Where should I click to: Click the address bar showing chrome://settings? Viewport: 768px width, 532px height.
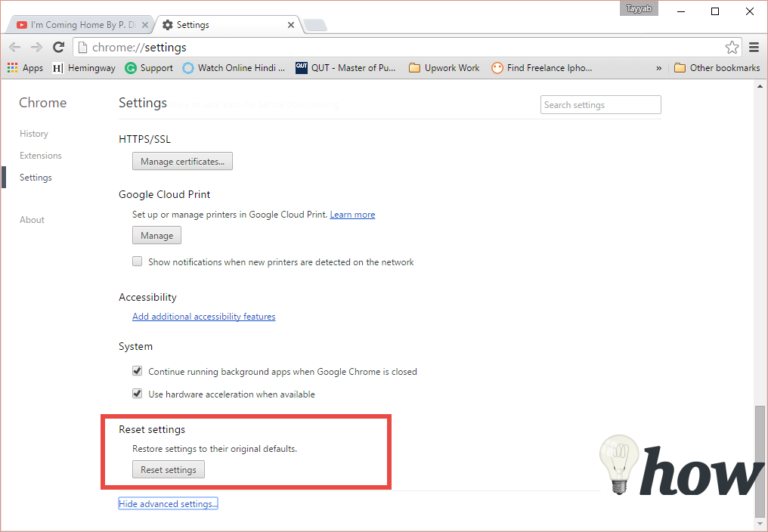407,48
